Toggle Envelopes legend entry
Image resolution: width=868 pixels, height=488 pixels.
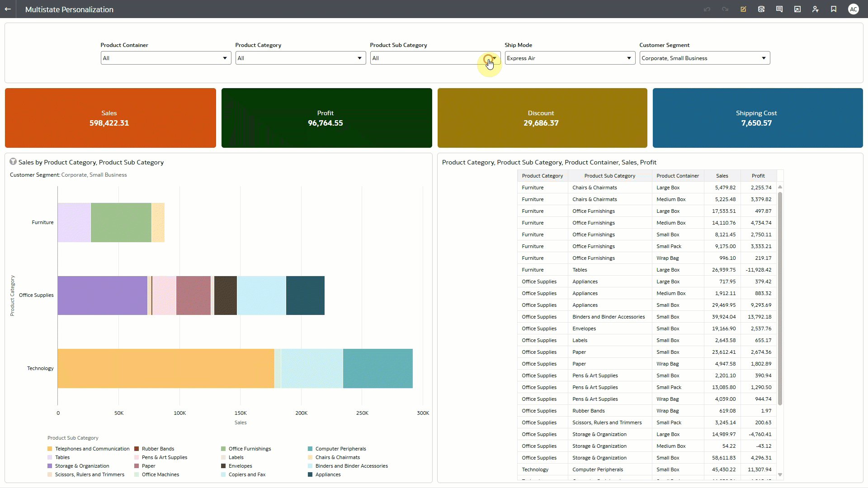click(240, 466)
